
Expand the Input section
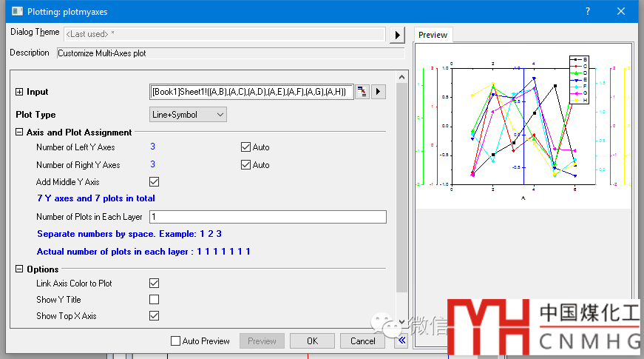(x=19, y=92)
